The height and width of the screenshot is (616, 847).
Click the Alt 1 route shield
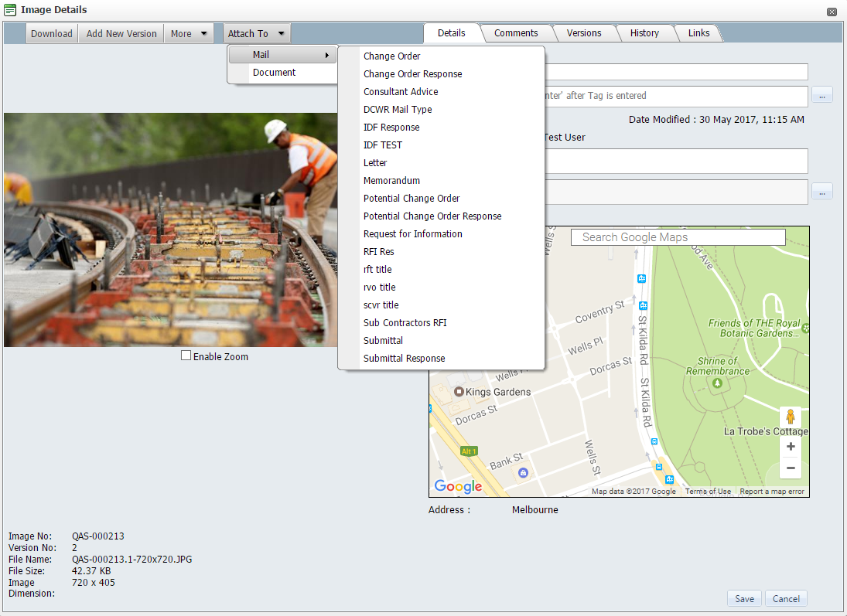[x=469, y=451]
